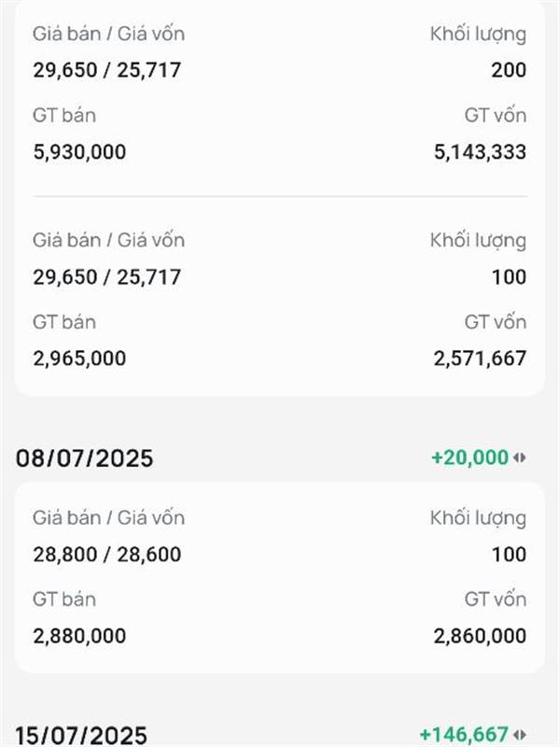Tap the GT vốn value 2,860,000
Image resolution: width=560 pixels, height=747 pixels.
coord(480,636)
